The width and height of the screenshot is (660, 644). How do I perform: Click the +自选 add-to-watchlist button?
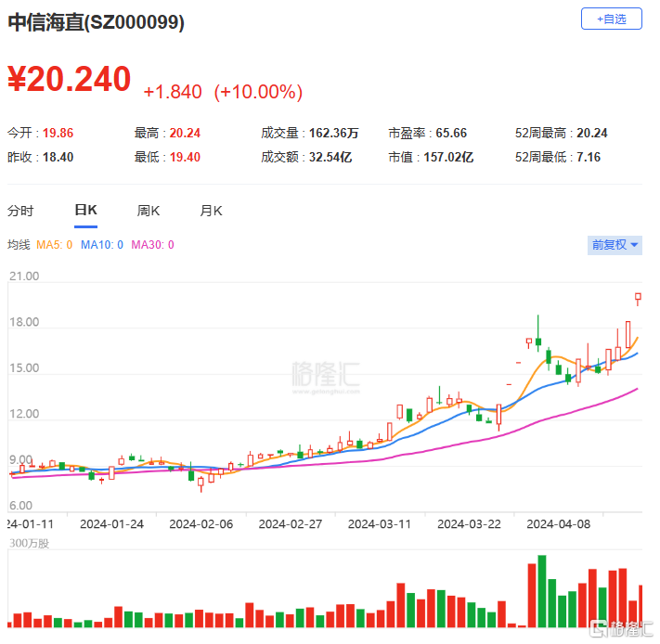611,19
